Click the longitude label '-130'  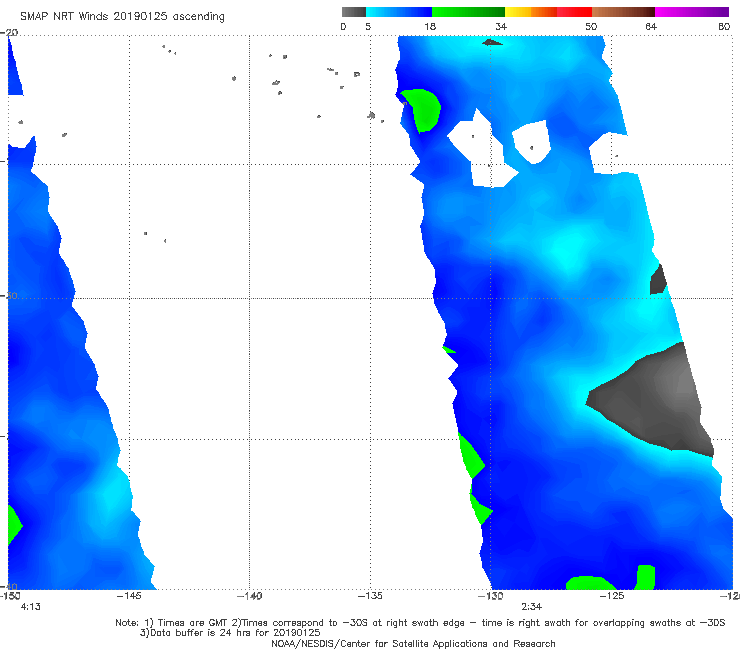[490, 596]
